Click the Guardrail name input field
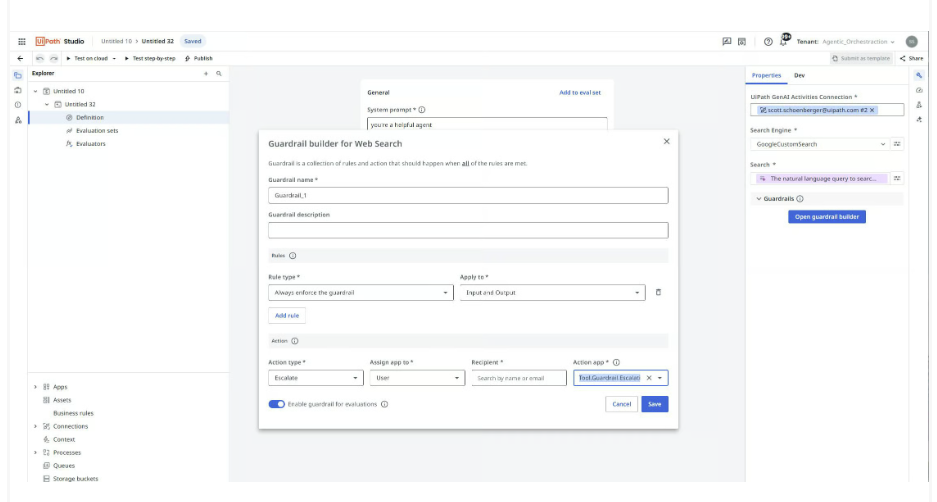Screen dimensions: 937x502 point(467,196)
